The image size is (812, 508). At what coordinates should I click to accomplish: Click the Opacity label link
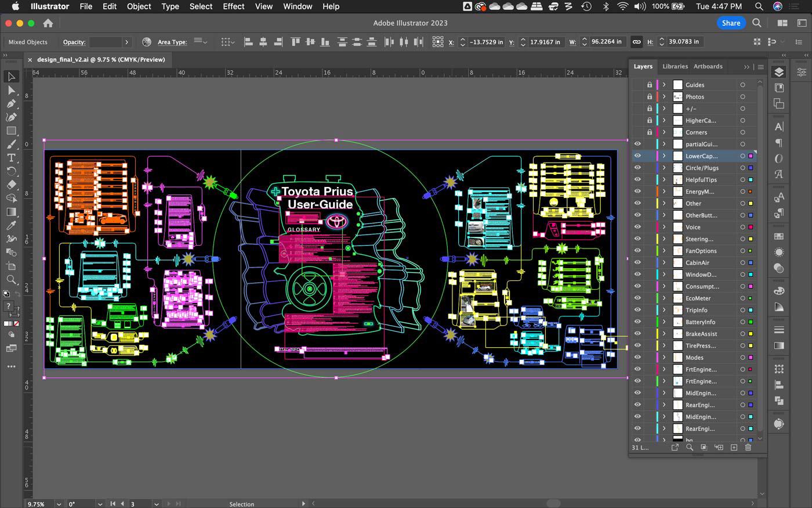point(74,42)
